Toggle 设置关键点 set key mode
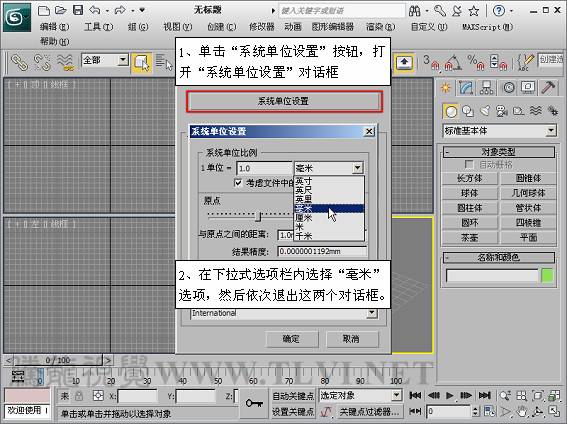 pyautogui.click(x=293, y=411)
